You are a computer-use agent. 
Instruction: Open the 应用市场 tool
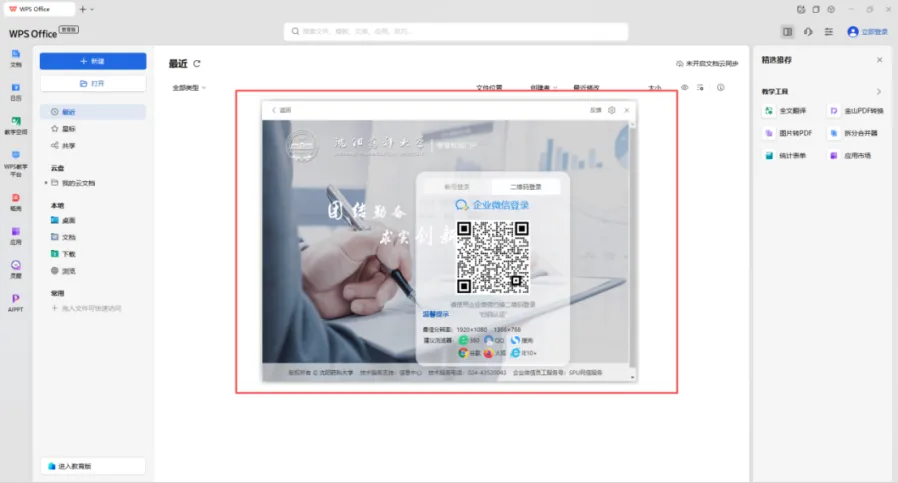[x=850, y=155]
